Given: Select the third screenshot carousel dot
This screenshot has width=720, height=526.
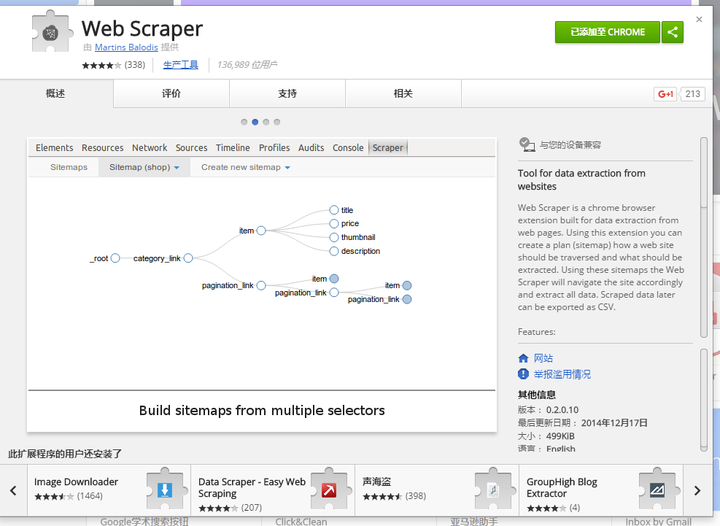Looking at the screenshot, I should coord(266,122).
